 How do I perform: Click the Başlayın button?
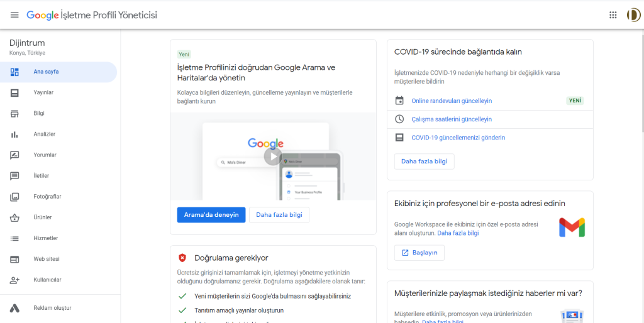419,253
